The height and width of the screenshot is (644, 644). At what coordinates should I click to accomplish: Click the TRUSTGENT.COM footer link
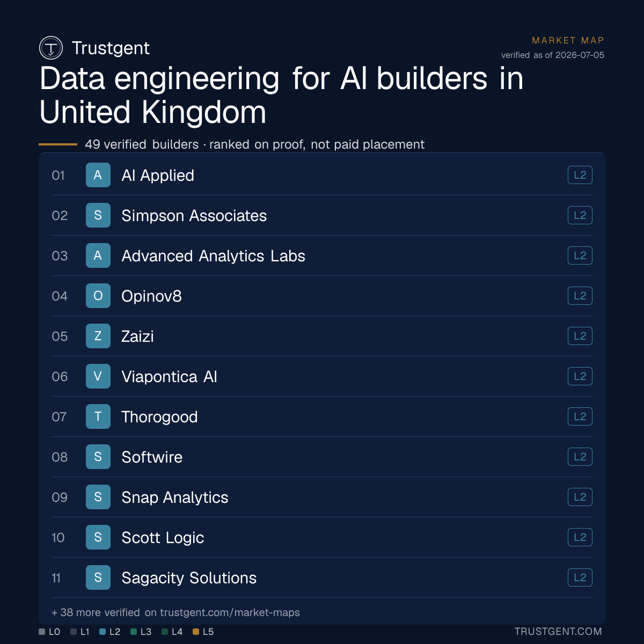558,632
